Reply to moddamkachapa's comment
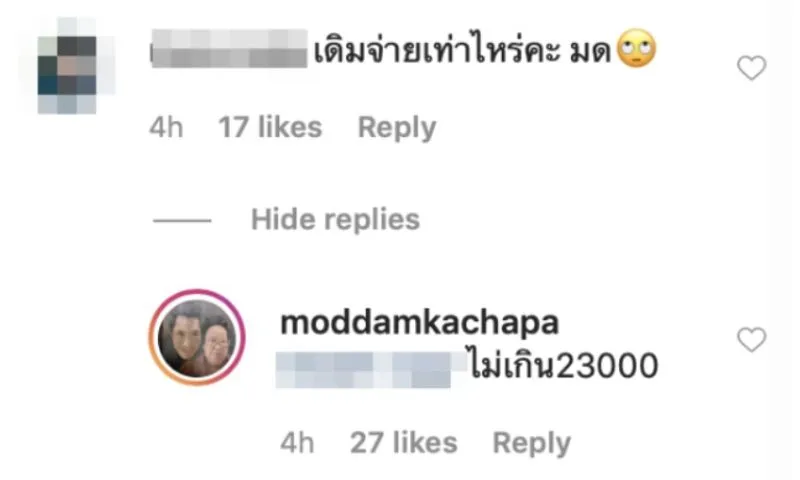The width and height of the screenshot is (800, 480). coord(532,443)
